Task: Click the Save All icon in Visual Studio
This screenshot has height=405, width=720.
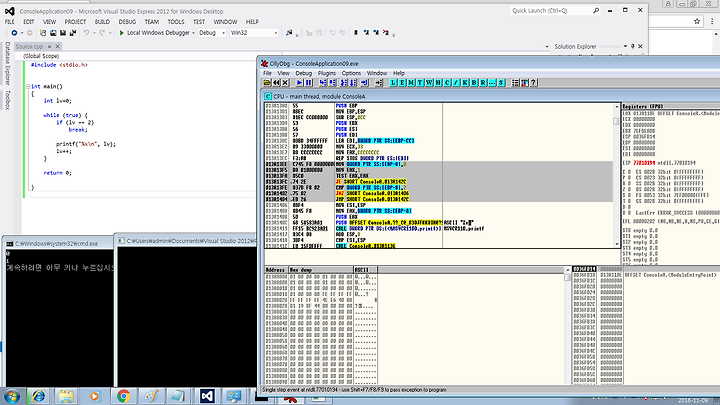Action: click(x=73, y=33)
